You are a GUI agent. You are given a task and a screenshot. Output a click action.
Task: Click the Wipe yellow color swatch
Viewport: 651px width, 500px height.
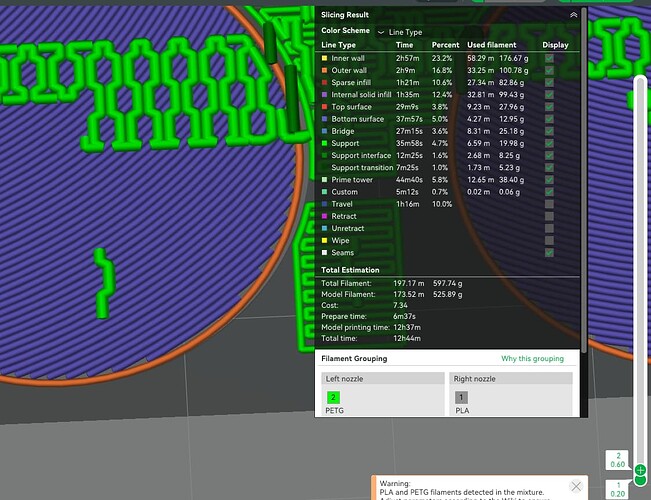pyautogui.click(x=325, y=240)
